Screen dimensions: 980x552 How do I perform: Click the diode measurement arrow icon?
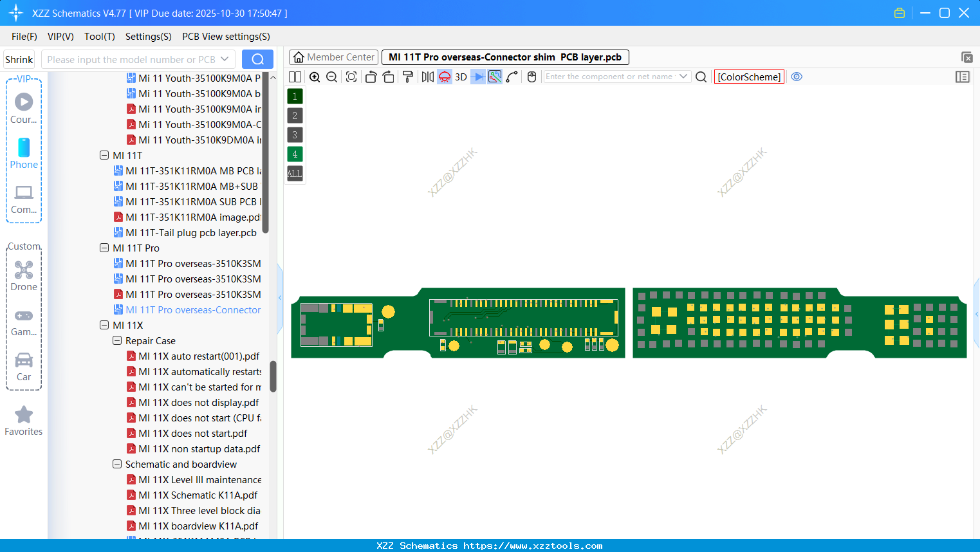click(477, 77)
